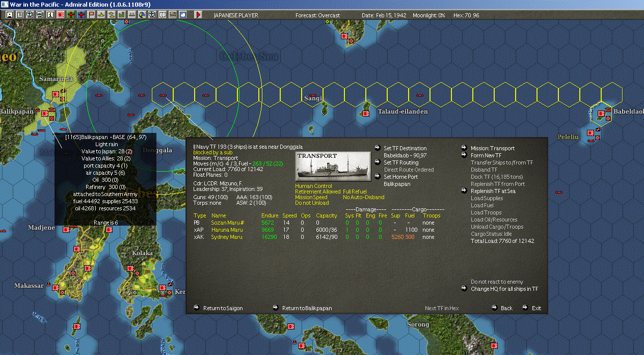Toggle the Retirement Allowed setting
Screen dimensions: 644x355
(317, 192)
